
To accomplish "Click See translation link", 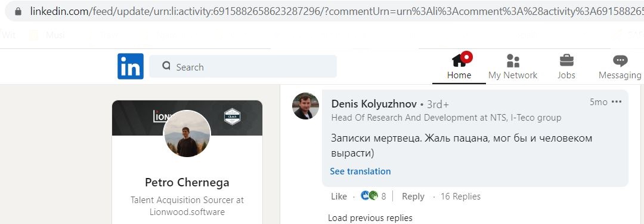I will pos(360,171).
